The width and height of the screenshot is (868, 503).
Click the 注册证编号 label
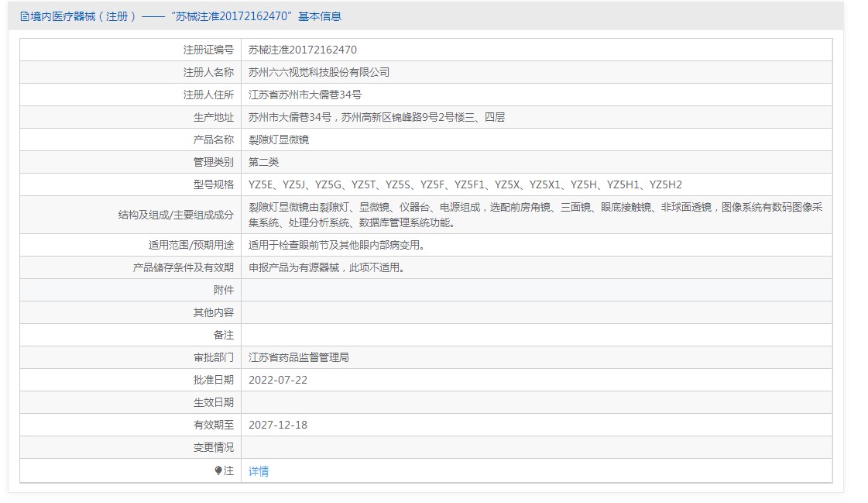[209, 50]
